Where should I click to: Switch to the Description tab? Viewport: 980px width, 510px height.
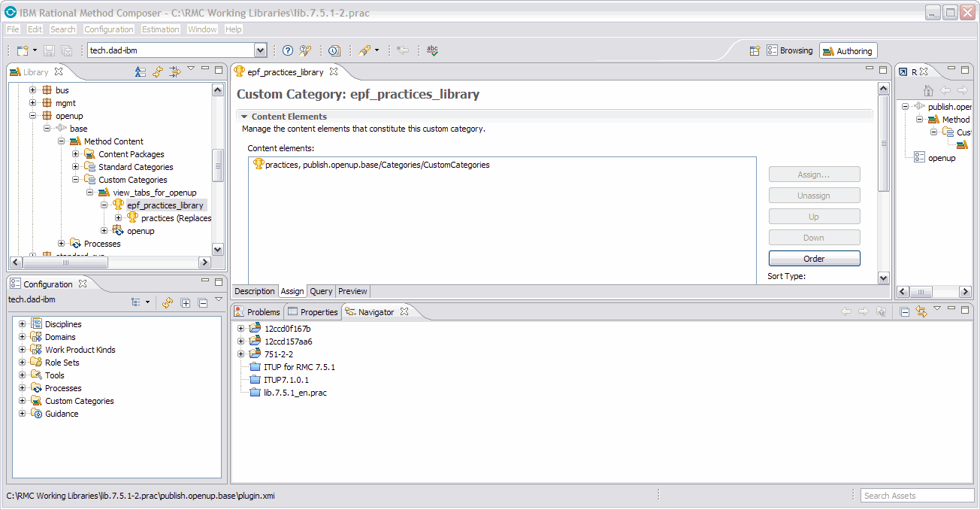click(x=255, y=291)
